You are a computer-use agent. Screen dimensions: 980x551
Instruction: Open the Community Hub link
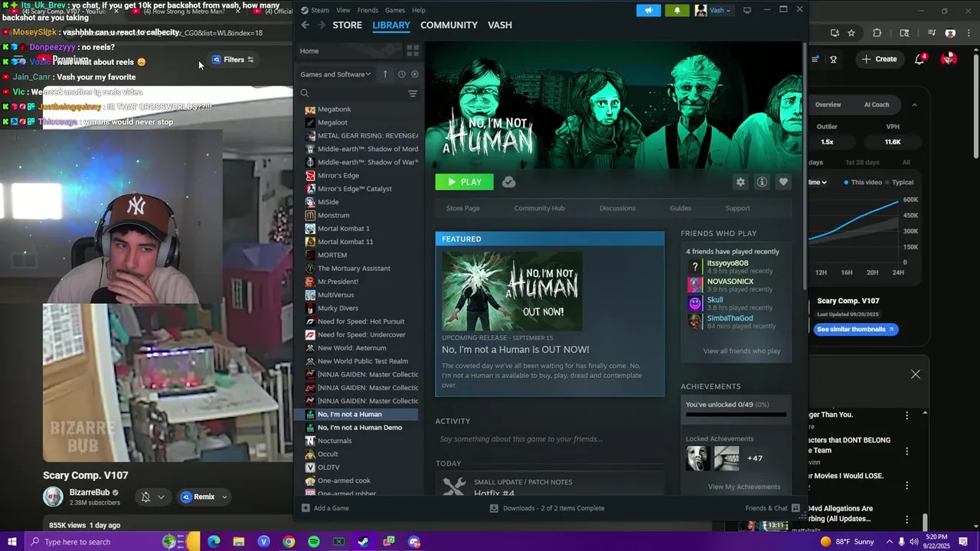point(539,208)
